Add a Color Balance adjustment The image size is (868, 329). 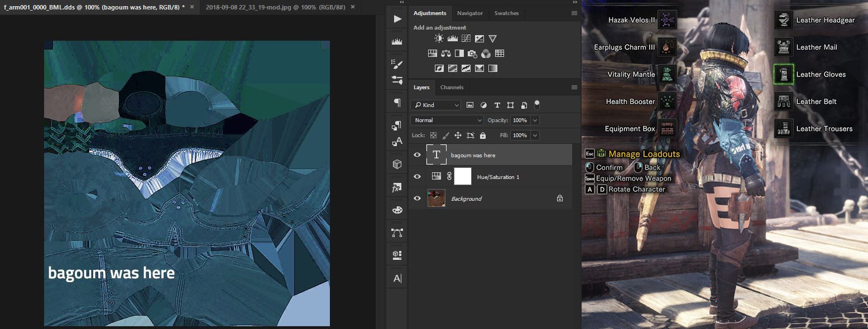[x=446, y=54]
